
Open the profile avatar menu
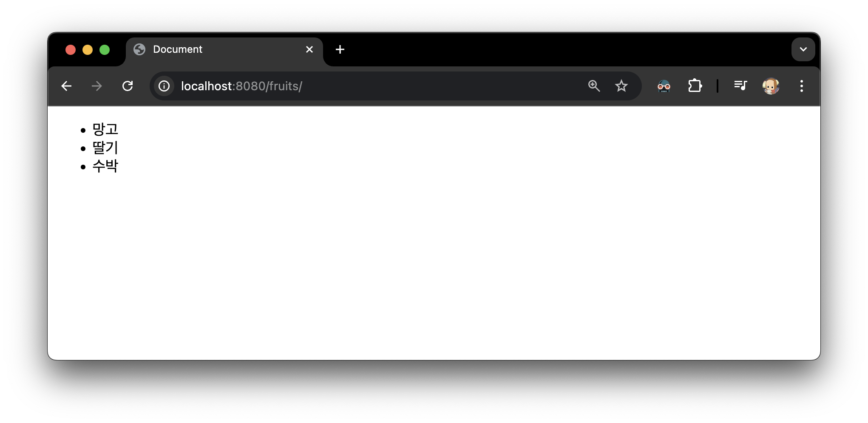pyautogui.click(x=771, y=86)
